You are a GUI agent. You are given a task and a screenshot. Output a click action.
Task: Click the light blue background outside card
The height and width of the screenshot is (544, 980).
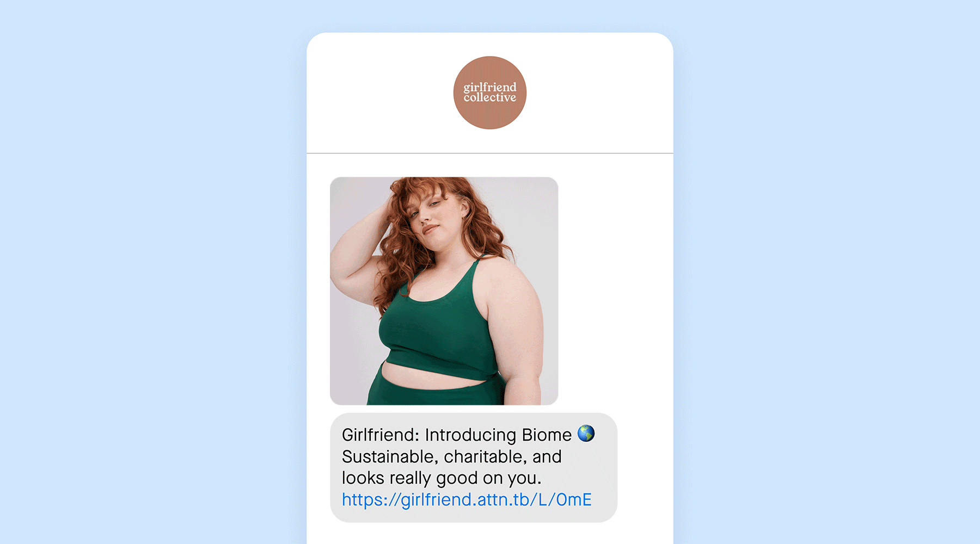pyautogui.click(x=152, y=272)
